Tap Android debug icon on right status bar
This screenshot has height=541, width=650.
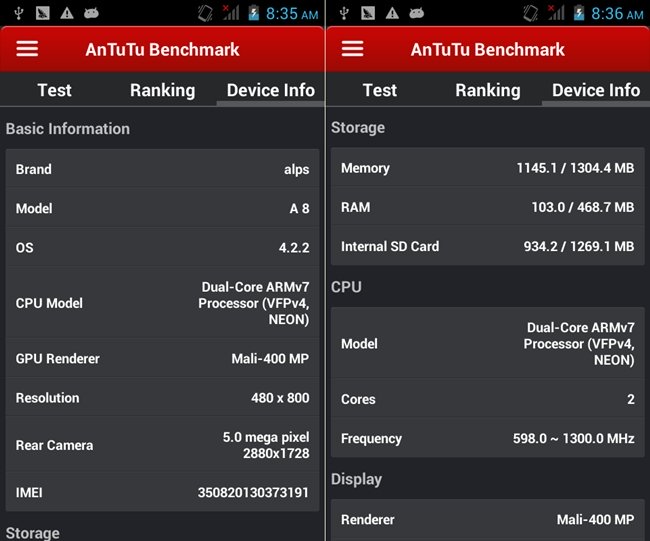coord(418,14)
